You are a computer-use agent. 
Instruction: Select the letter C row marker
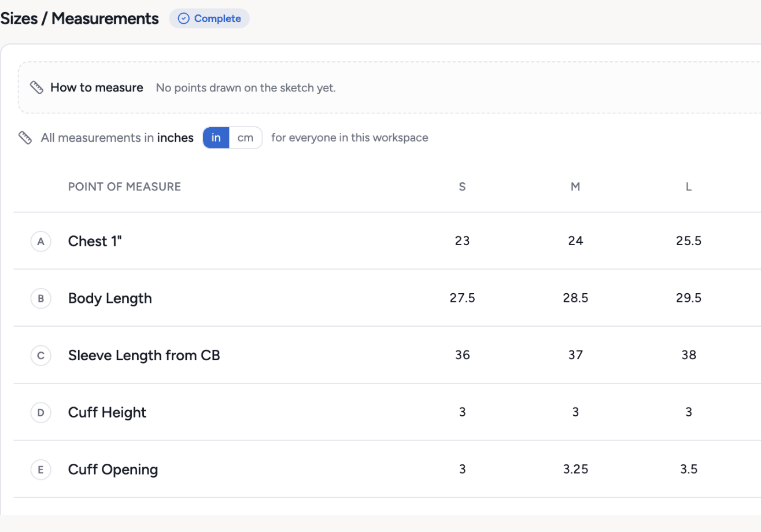click(x=40, y=355)
